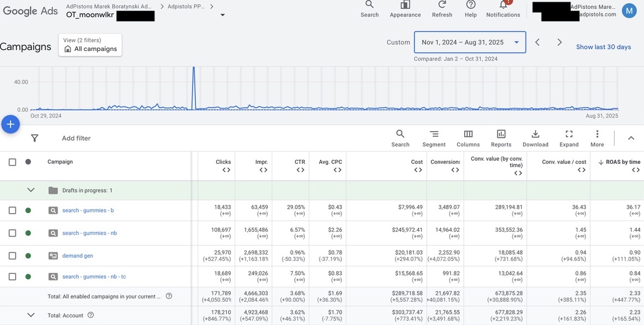The height and width of the screenshot is (325, 644).
Task: Click the search campaign icon for gummies - nb
Action: pyautogui.click(x=53, y=233)
